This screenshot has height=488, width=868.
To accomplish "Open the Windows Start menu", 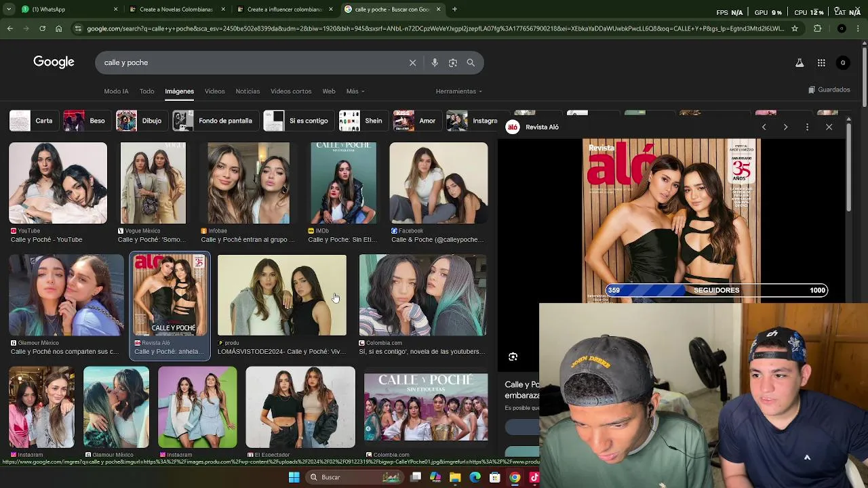I will point(294,477).
